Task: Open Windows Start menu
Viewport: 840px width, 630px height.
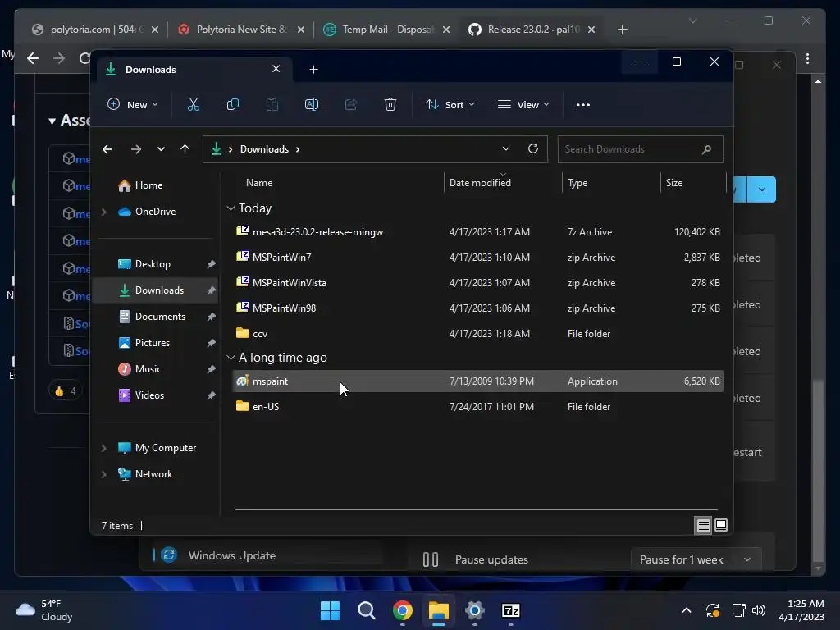Action: [330, 610]
